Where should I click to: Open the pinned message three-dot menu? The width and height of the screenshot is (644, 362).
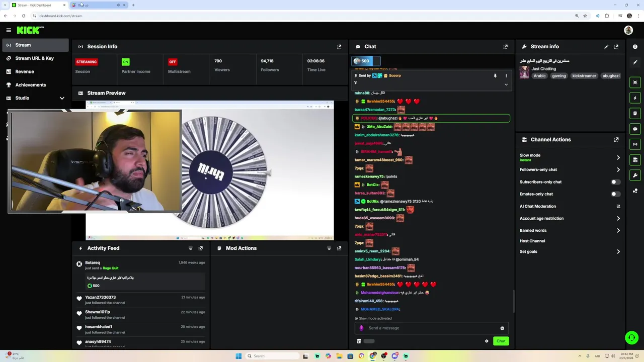(x=506, y=76)
